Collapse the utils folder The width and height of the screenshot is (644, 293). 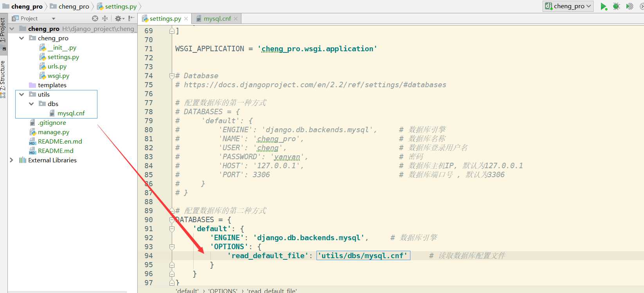22,94
